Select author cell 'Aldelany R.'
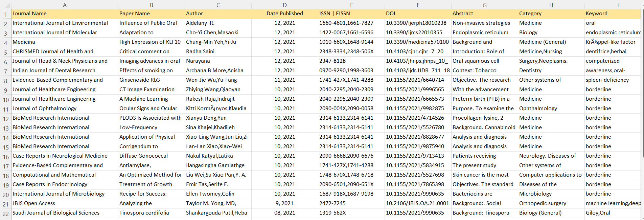The height and width of the screenshot is (220, 644). click(x=218, y=23)
